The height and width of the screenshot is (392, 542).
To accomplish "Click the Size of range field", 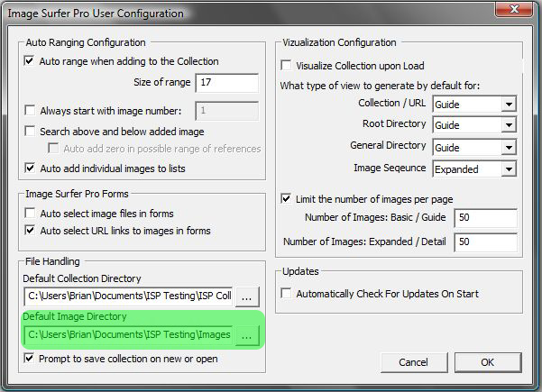I will (227, 83).
